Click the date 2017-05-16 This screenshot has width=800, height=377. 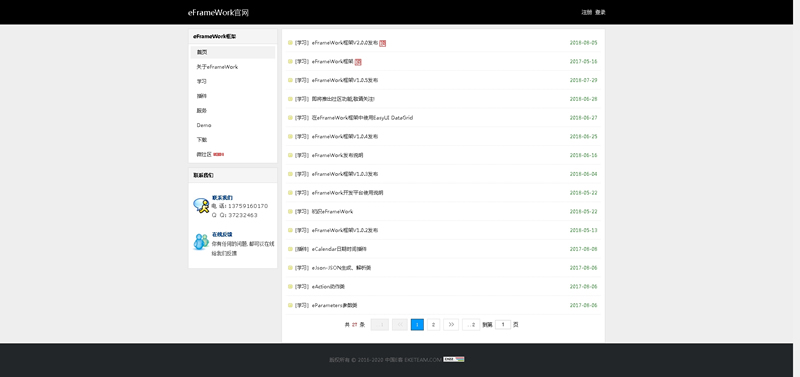(584, 61)
